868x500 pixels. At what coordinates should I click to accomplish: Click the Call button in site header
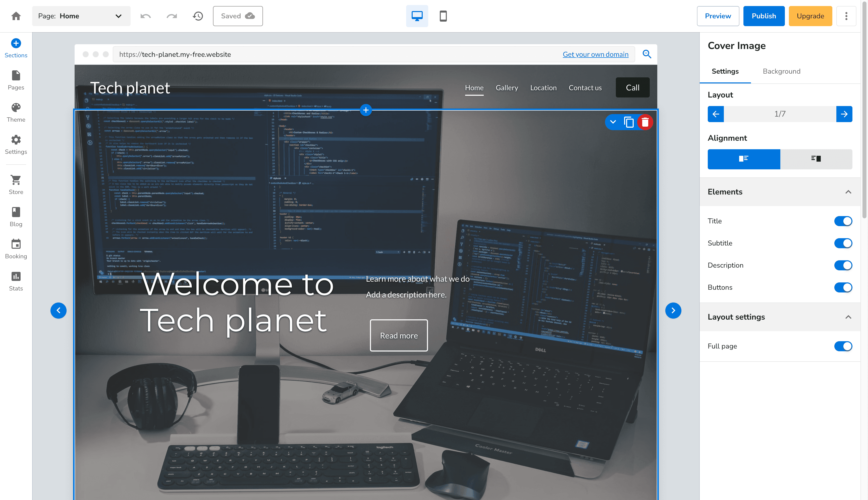point(632,87)
